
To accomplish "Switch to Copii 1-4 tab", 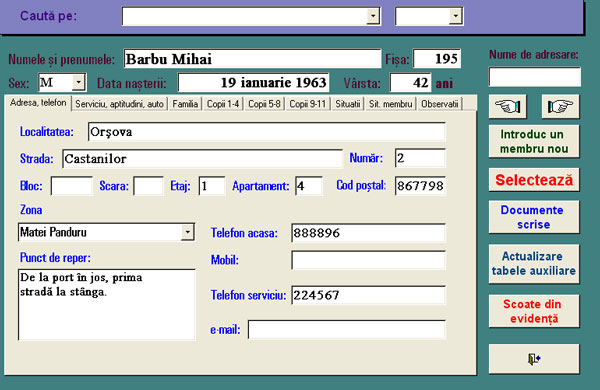I will [x=223, y=104].
